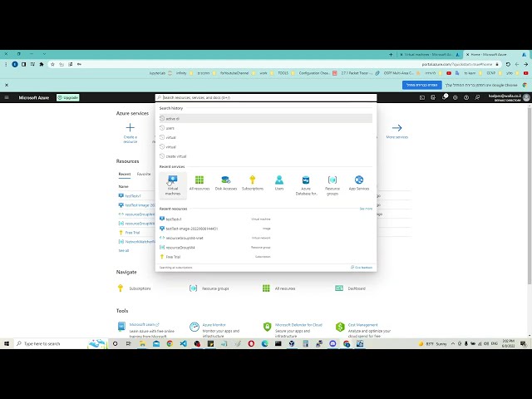The width and height of the screenshot is (532, 399).
Task: Show hidden system tray icons
Action: [452, 343]
